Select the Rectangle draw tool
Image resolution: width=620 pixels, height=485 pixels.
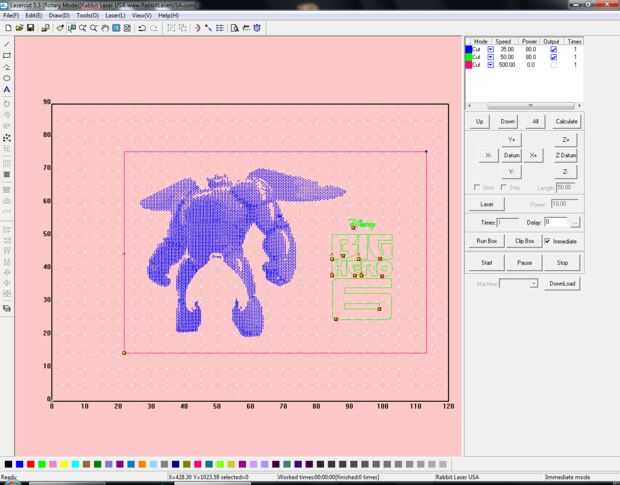7,55
